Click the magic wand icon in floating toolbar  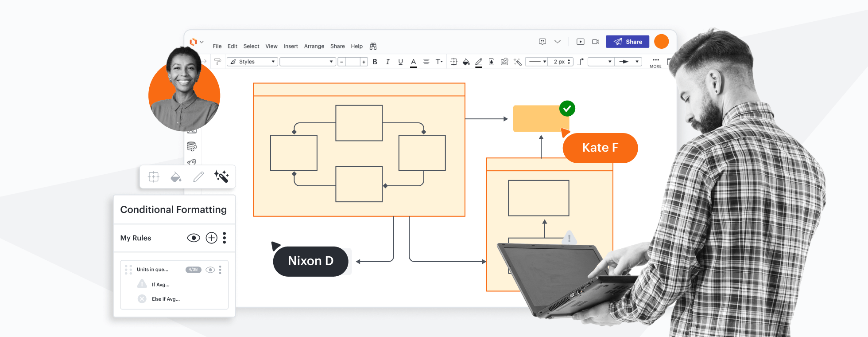221,176
